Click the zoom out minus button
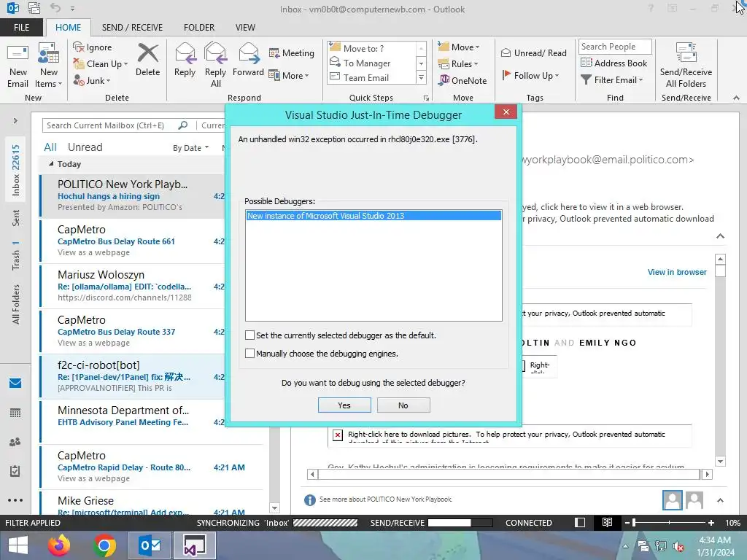The height and width of the screenshot is (560, 747). click(627, 522)
